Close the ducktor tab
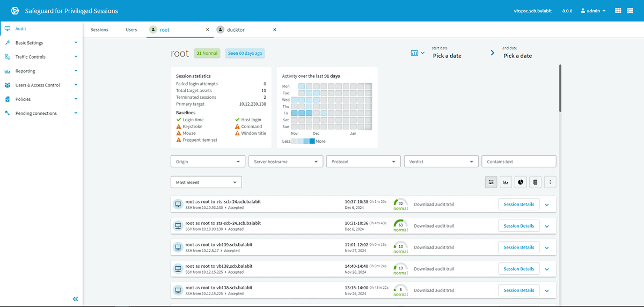The height and width of the screenshot is (307, 644). point(275,30)
